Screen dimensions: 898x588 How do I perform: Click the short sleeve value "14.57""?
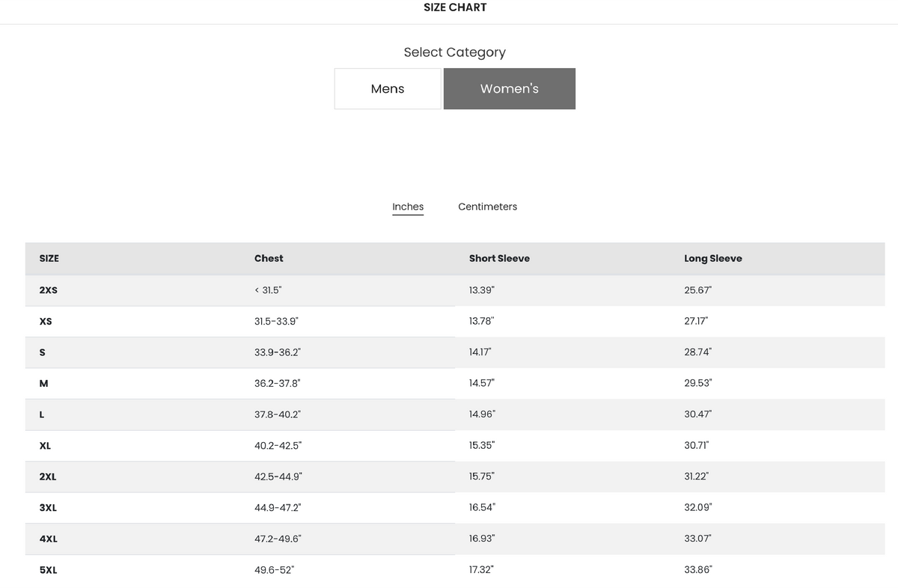pyautogui.click(x=482, y=383)
